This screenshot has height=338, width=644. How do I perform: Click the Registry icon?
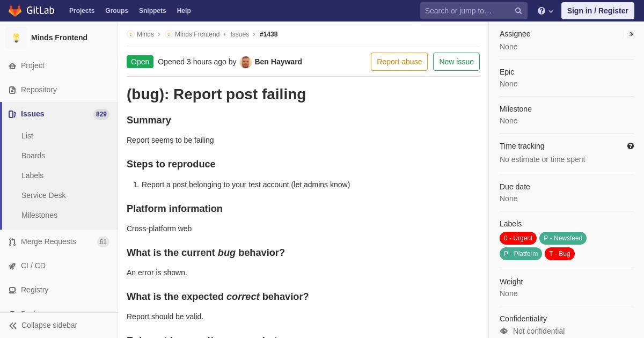(x=12, y=290)
